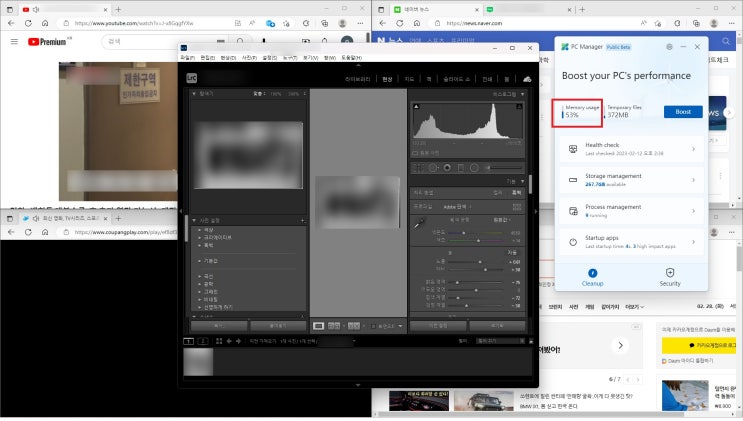743x421 pixels.
Task: Open Startup apps entry
Action: click(631, 241)
